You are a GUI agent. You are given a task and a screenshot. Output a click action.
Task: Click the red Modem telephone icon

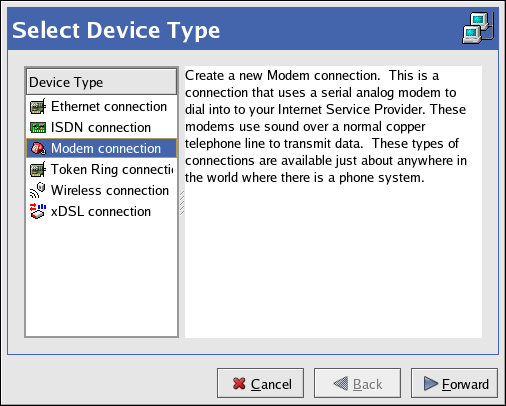coord(38,148)
